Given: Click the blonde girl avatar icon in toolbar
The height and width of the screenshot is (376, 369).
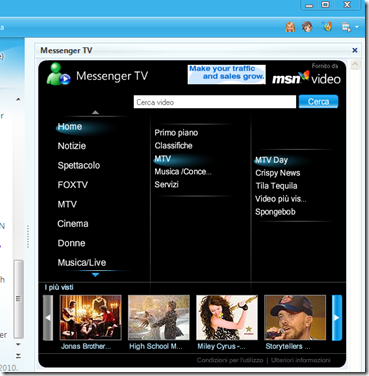Looking at the screenshot, I should [290, 27].
